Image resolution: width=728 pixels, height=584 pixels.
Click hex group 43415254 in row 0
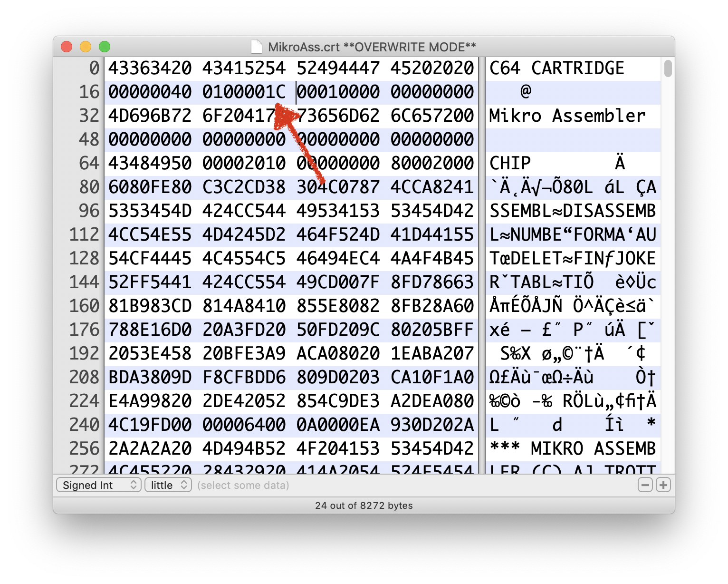pyautogui.click(x=244, y=68)
